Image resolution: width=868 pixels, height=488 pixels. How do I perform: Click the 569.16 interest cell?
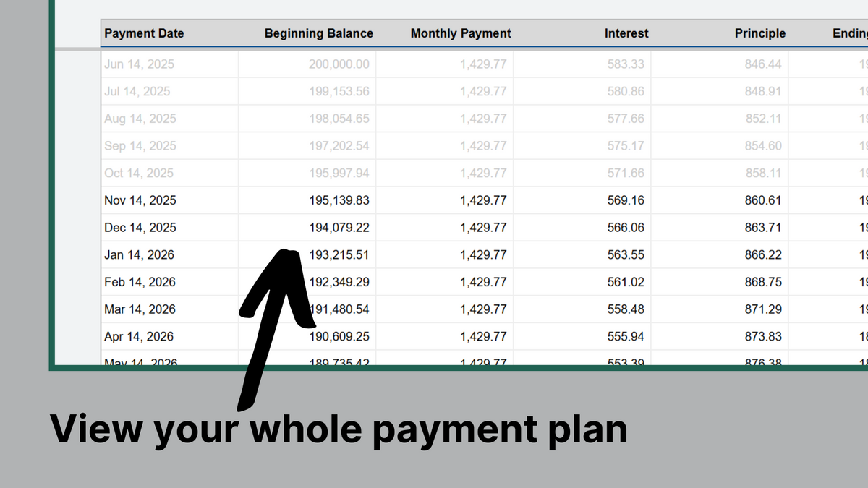coord(582,200)
